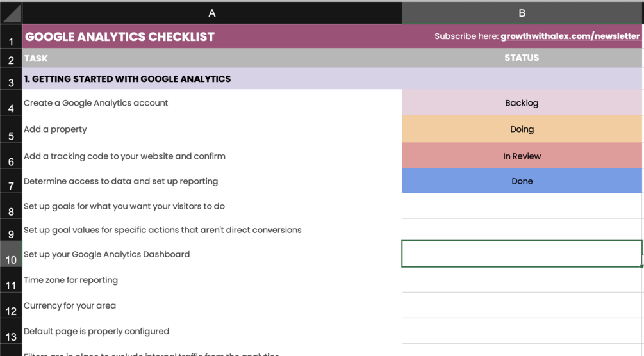
Task: Click the Doing status cell
Action: coord(522,129)
